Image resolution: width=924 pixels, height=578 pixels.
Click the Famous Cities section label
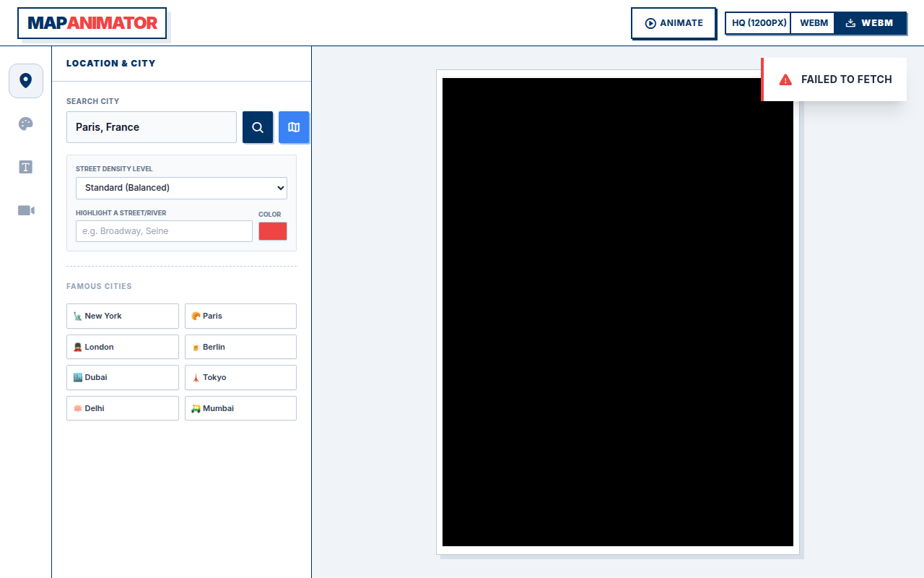99,286
